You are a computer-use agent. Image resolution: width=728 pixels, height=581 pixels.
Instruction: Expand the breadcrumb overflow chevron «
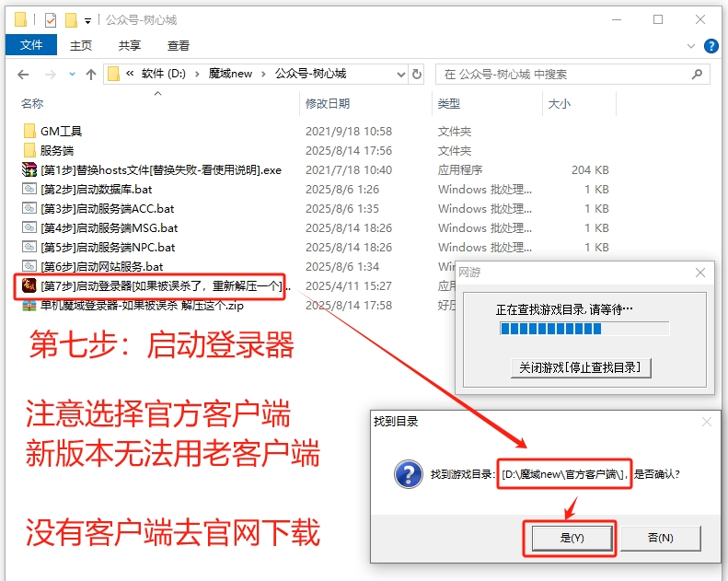pos(130,74)
